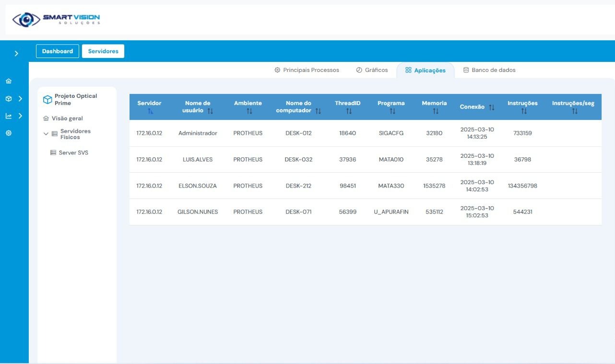This screenshot has height=364, width=615.
Task: Expand the submenu arrow beside the chart icon
Action: pyautogui.click(x=20, y=116)
